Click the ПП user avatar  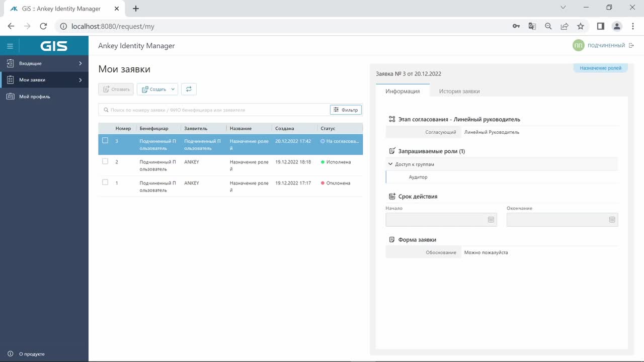579,46
